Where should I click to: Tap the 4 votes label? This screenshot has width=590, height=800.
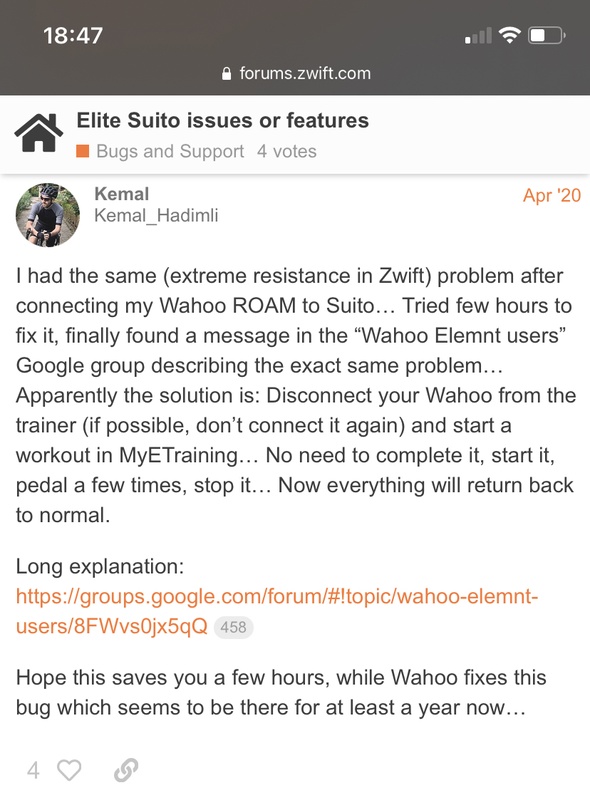point(287,151)
